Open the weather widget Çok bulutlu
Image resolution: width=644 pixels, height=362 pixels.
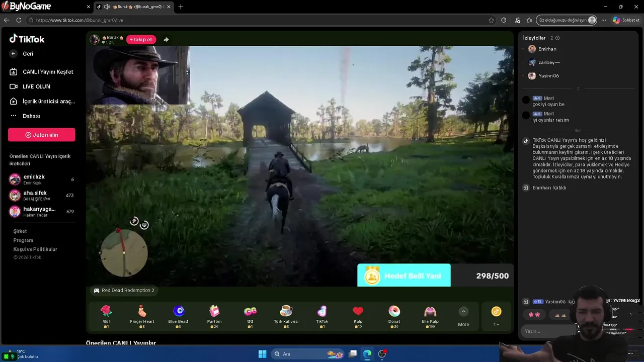21,354
